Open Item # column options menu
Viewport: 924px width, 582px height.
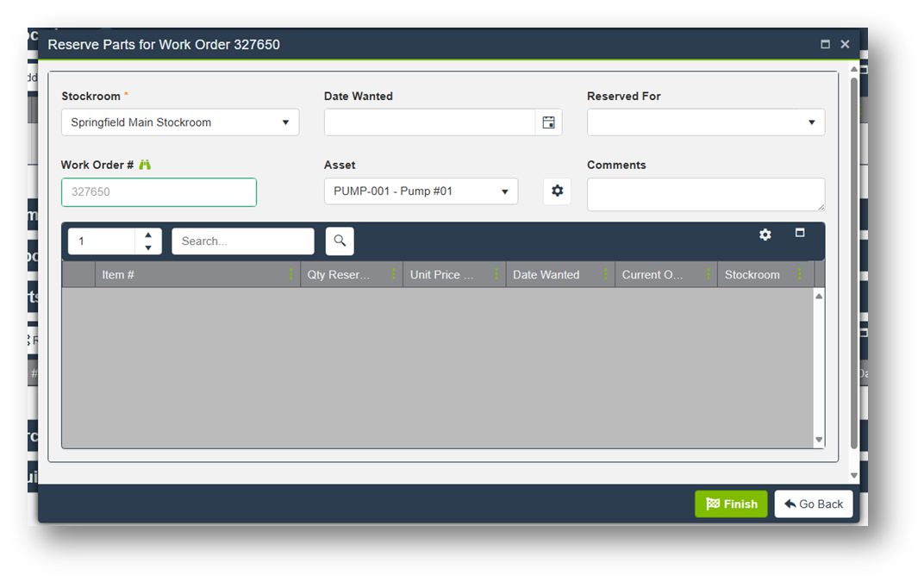tap(291, 274)
